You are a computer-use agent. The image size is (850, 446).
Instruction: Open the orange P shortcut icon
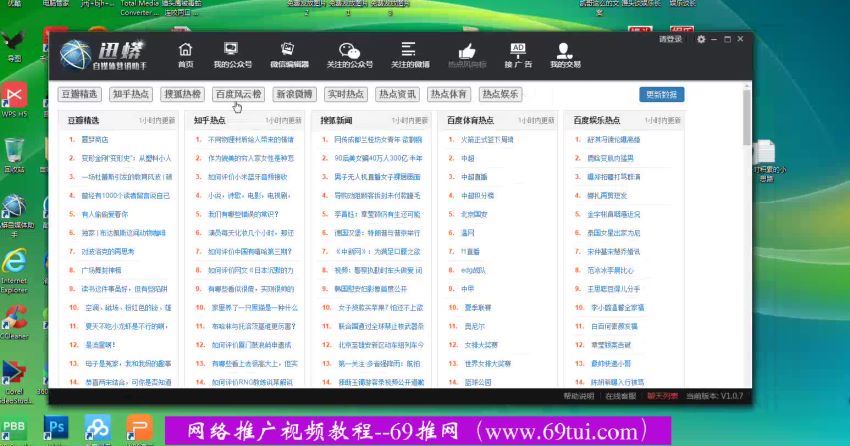(139, 429)
